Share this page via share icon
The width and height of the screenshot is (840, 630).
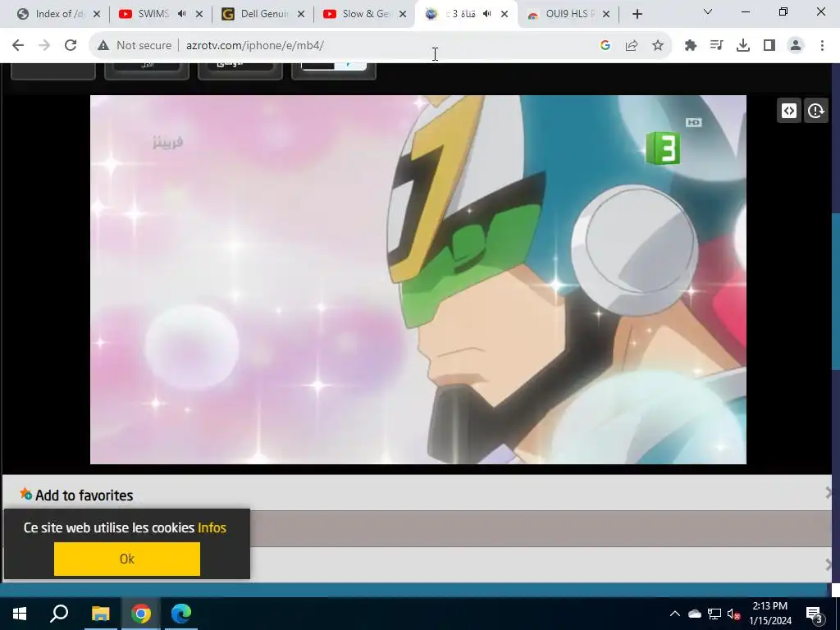632,46
